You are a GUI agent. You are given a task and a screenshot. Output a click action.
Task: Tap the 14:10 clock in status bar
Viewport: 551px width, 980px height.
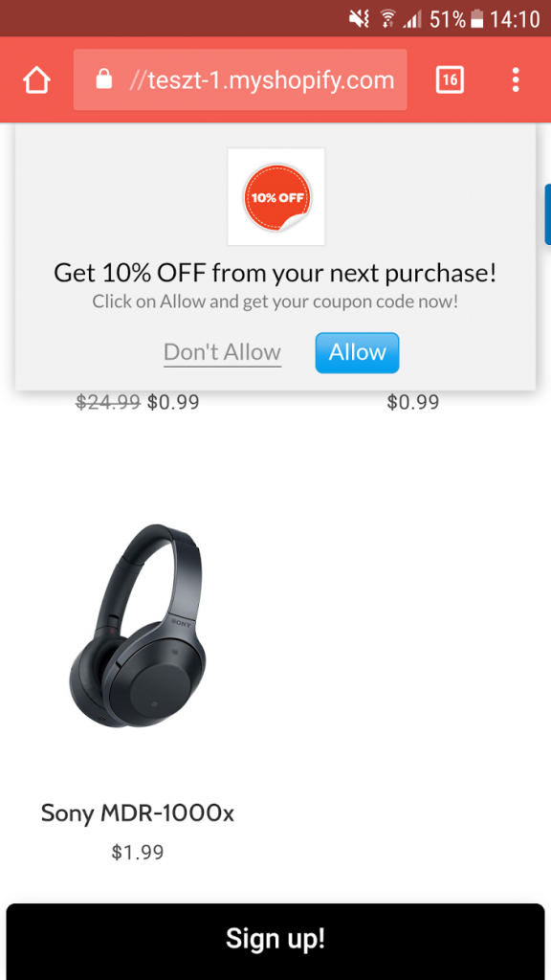pyautogui.click(x=515, y=19)
